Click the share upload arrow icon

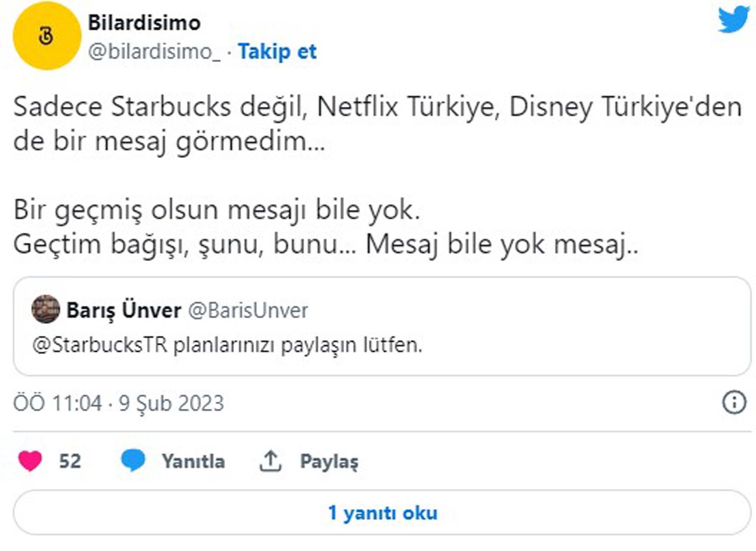[271, 460]
